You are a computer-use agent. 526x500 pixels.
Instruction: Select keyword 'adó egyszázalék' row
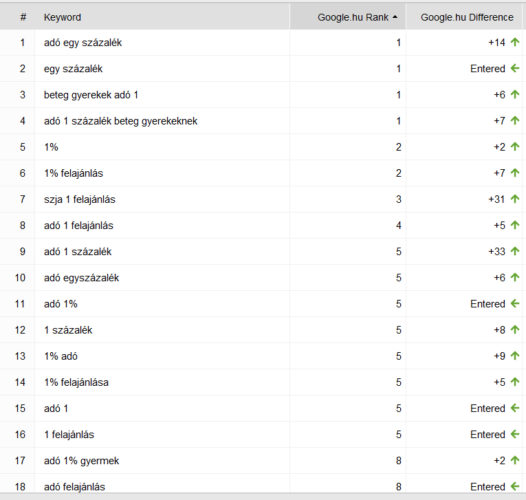click(x=263, y=278)
